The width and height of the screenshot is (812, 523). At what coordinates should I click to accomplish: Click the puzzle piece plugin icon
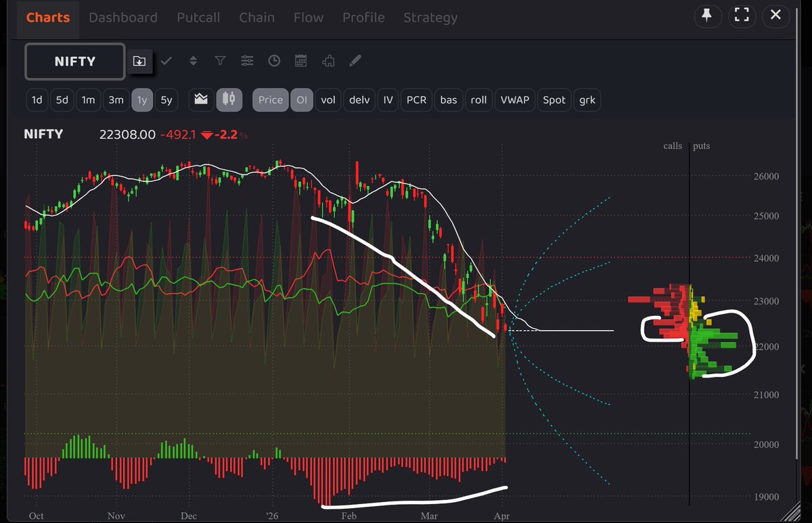click(x=328, y=61)
